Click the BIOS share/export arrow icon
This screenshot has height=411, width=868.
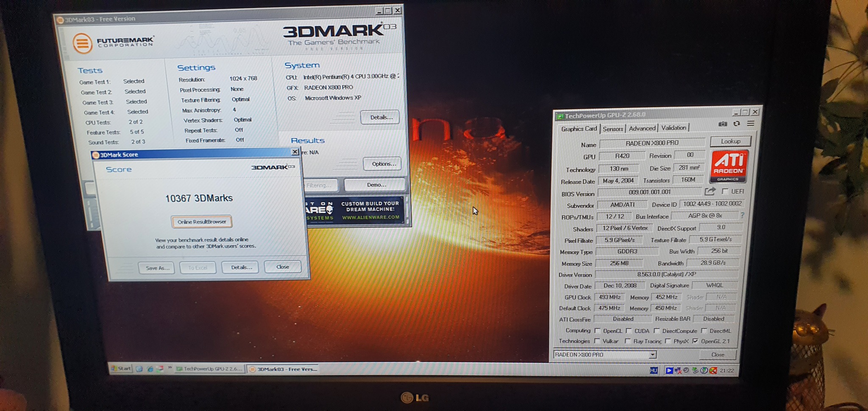tap(710, 191)
